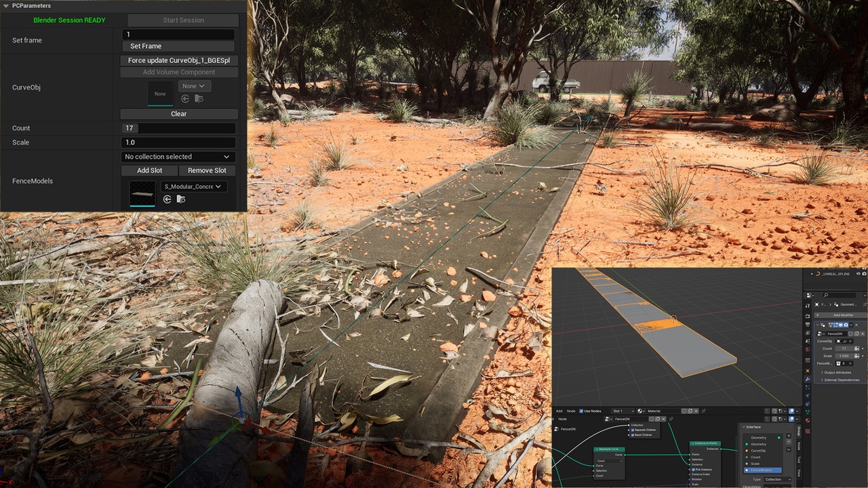The image size is (868, 488).
Task: Click the modifier Count field showing 17
Action: click(x=844, y=348)
